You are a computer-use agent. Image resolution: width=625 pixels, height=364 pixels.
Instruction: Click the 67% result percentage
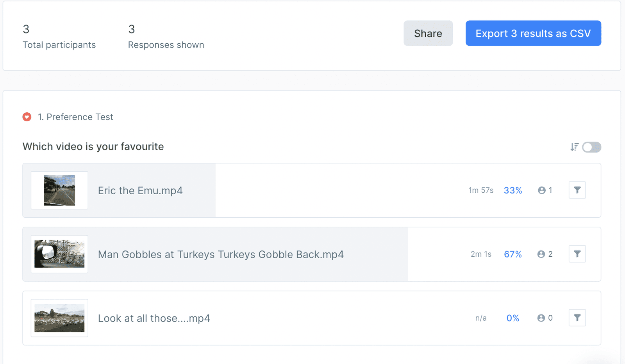point(512,254)
